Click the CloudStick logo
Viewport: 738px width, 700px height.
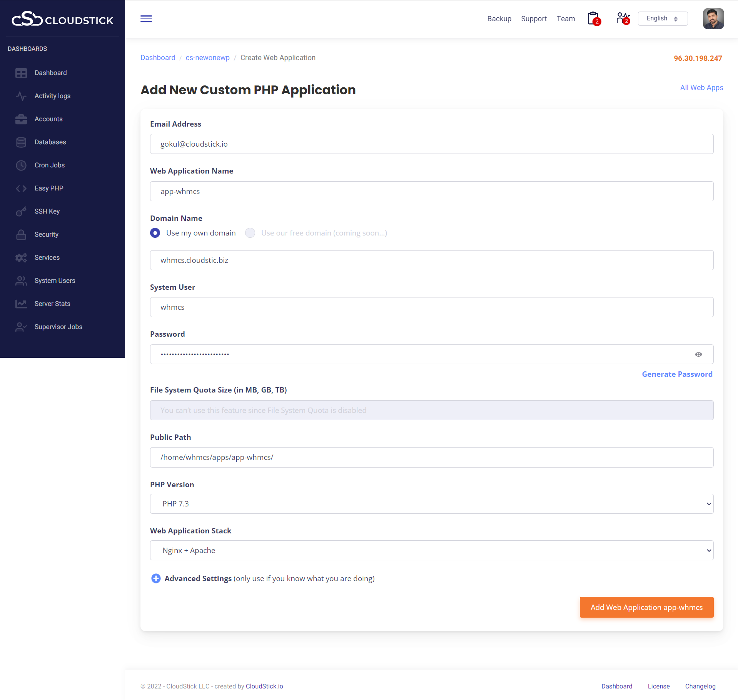(x=62, y=19)
